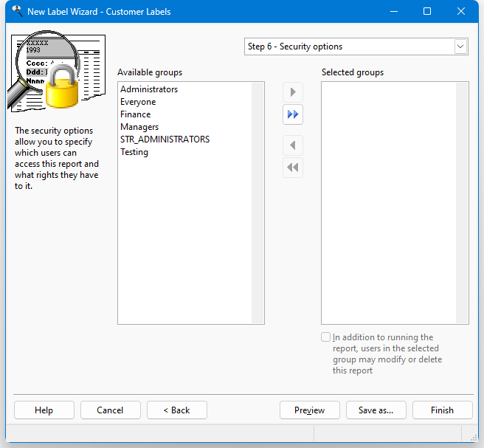Screen dimensions: 484x448
Task: Select the STR_ADMINISTRATORS group
Action: pos(165,139)
